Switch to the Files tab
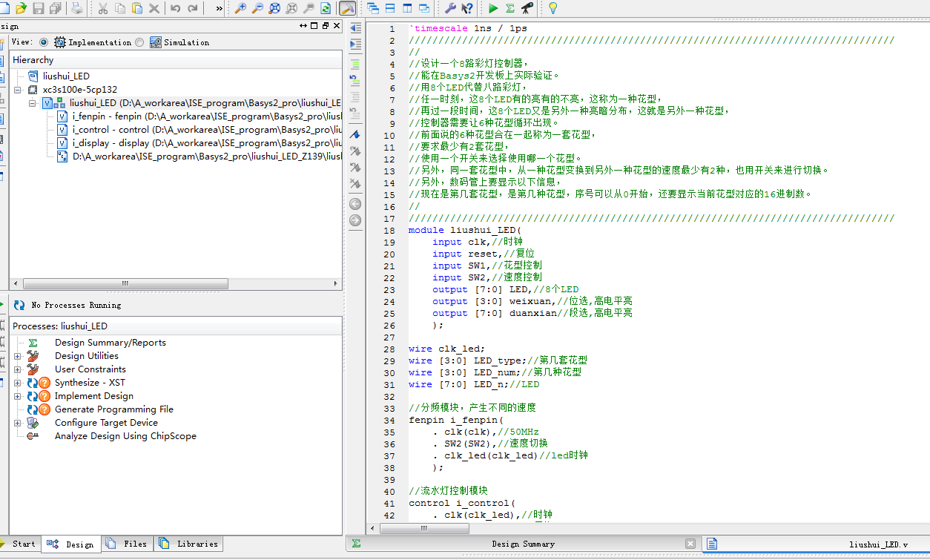Screen dimensions: 930x560 click(128, 544)
